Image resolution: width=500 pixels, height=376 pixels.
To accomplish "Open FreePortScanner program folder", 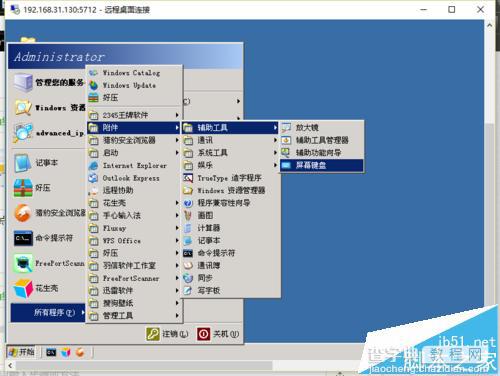I will pos(134,278).
